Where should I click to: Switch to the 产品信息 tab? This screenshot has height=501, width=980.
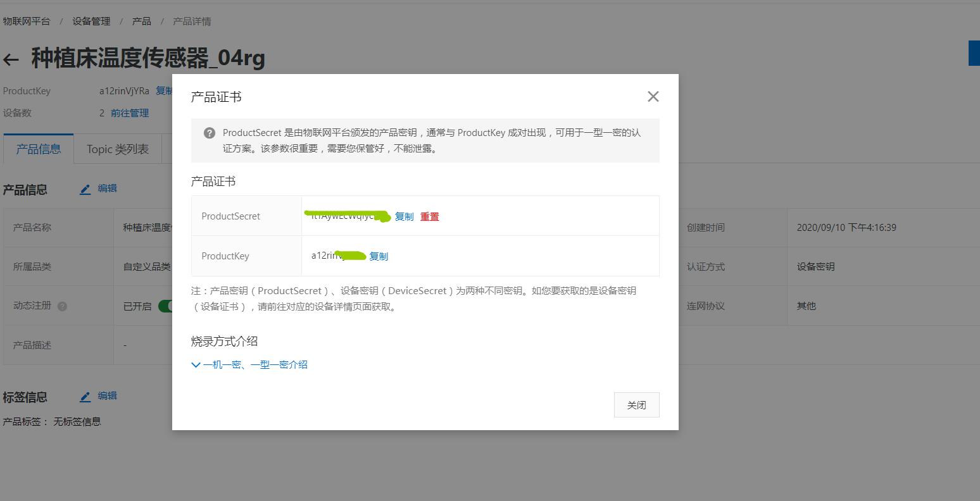[x=39, y=149]
